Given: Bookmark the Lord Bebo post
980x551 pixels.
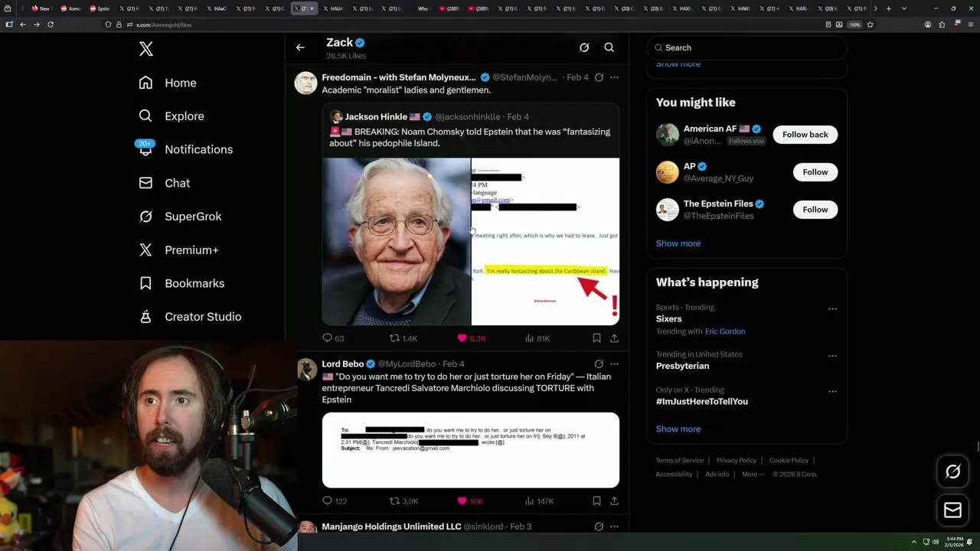Looking at the screenshot, I should [596, 501].
